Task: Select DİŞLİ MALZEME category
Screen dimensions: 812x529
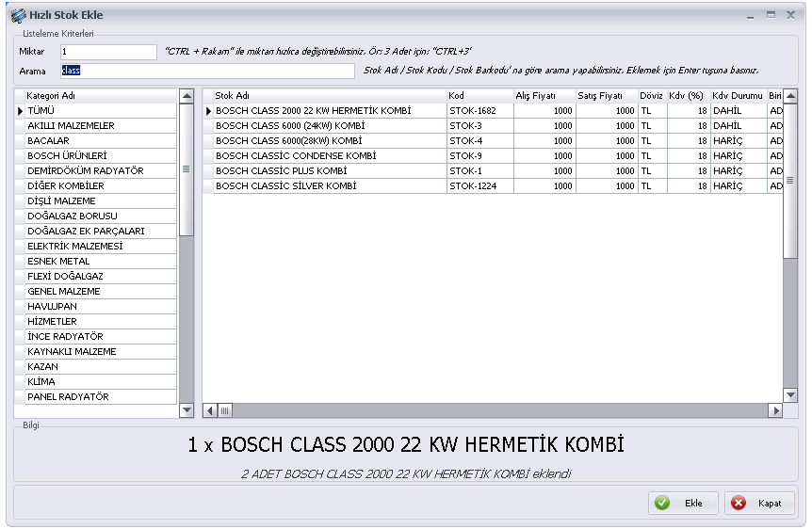Action: 101,200
